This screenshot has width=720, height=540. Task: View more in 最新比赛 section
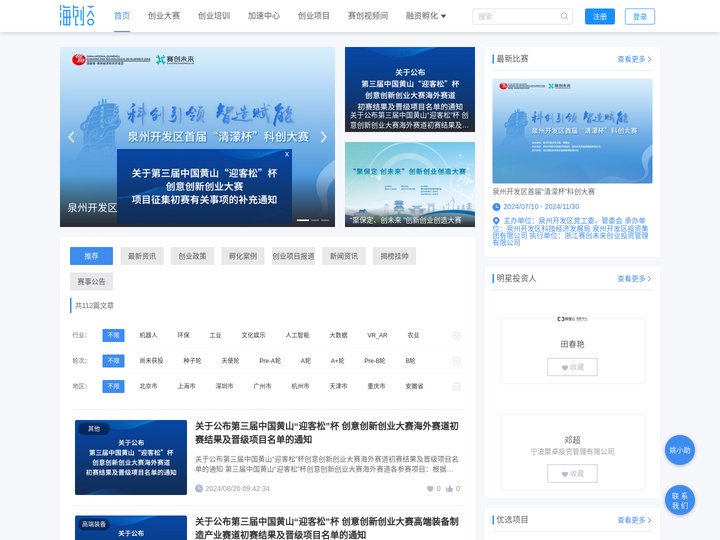(634, 59)
